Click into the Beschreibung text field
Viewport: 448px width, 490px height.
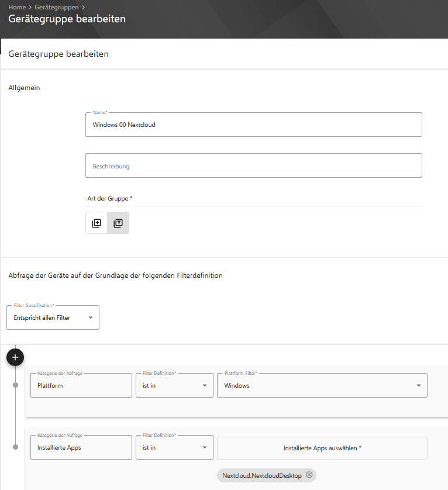pos(253,166)
